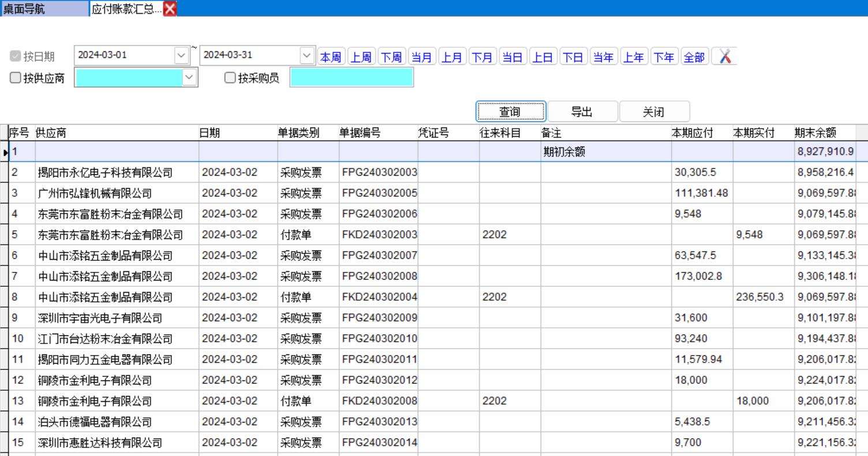
Task: Select the 上月 quick date filter
Action: click(x=451, y=57)
